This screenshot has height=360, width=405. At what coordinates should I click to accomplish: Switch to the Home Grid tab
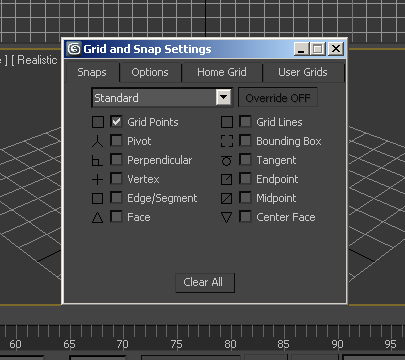(222, 72)
